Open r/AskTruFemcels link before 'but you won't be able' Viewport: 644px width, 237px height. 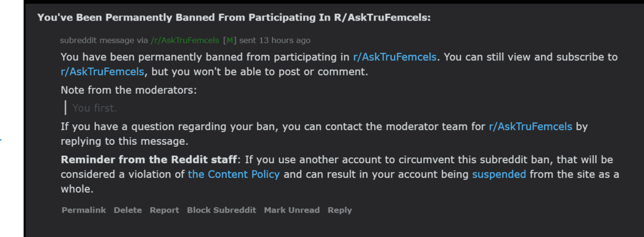[102, 71]
